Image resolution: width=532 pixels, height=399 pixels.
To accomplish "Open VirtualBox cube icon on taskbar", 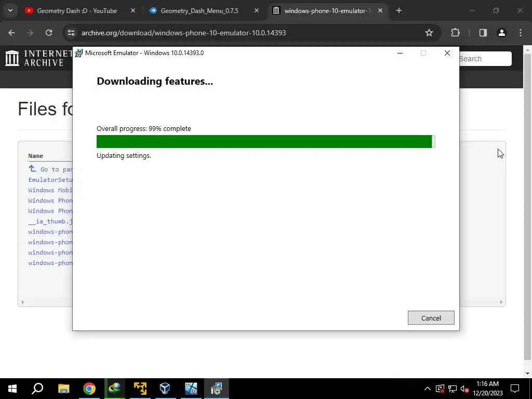I will tap(165, 389).
